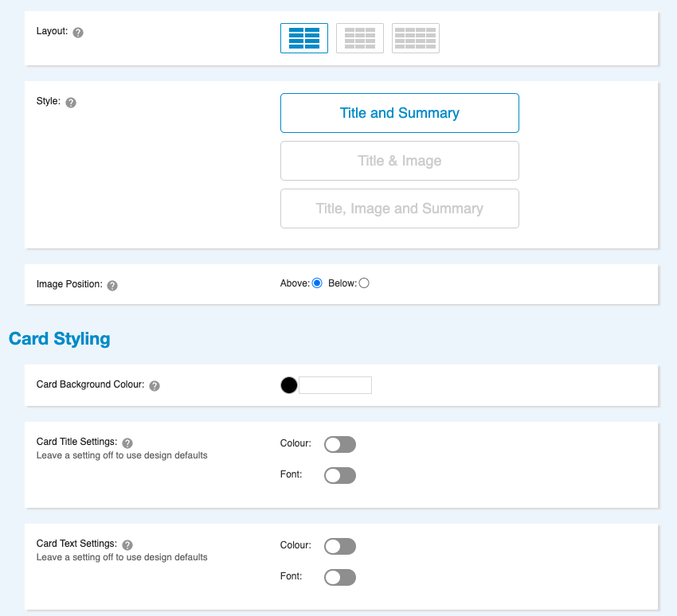Click the Style help question mark

tap(71, 103)
